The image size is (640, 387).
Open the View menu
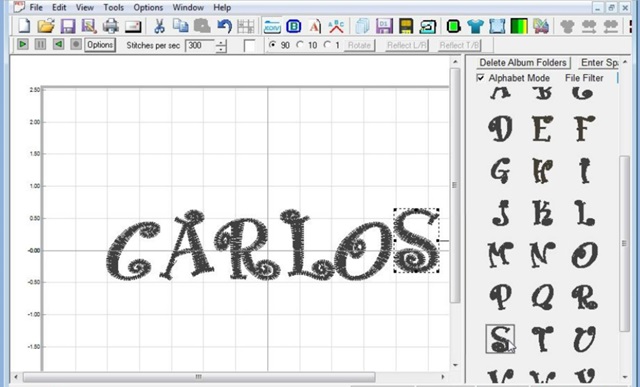[x=84, y=7]
